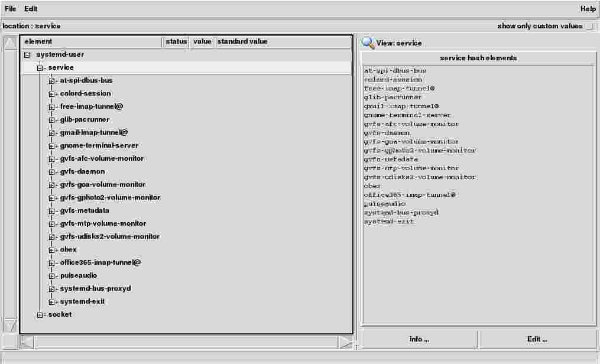
Task: Select the colord-session tree item
Action: pos(85,93)
